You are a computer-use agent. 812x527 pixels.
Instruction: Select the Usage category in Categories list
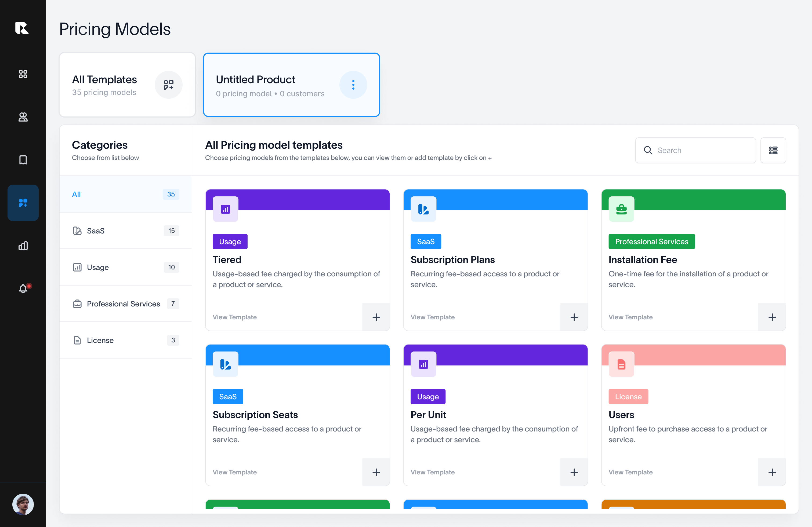click(x=125, y=267)
